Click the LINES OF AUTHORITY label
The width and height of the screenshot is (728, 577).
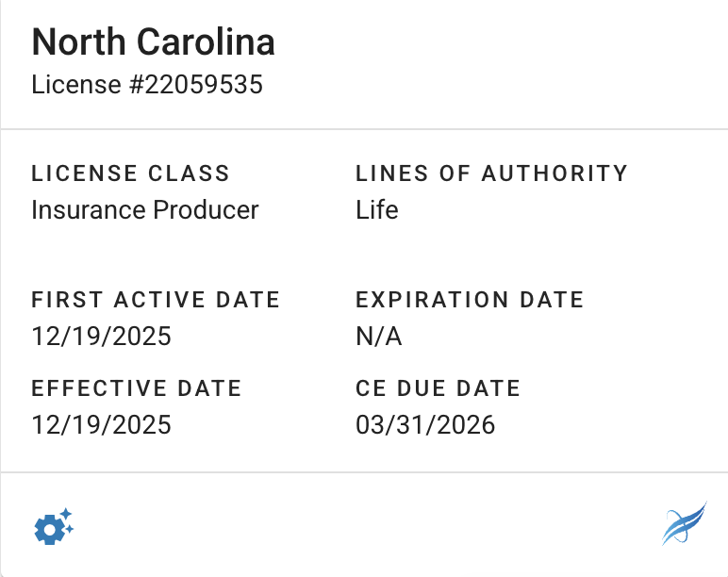[x=491, y=173]
